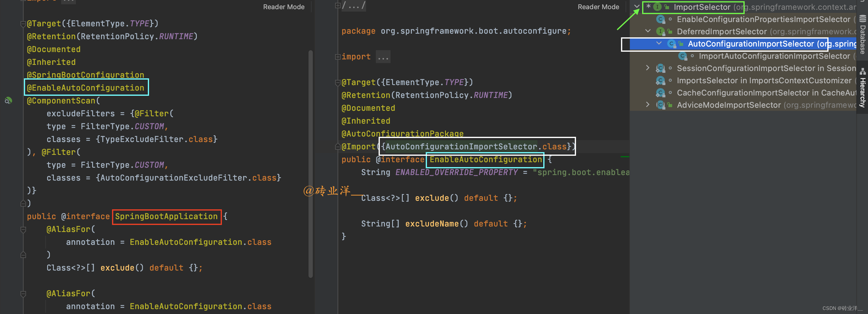Viewport: 868px width, 314px height.
Task: Click the green interface icon of ImportSelector
Action: (657, 7)
